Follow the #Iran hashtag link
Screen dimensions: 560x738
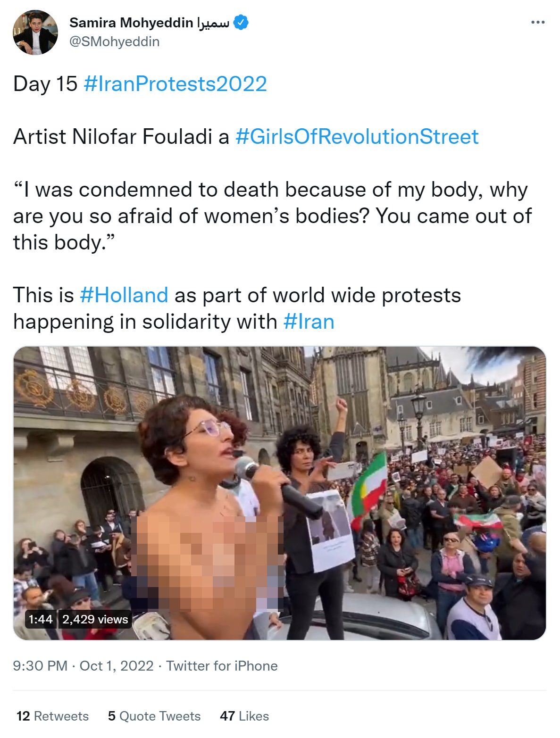[x=309, y=322]
